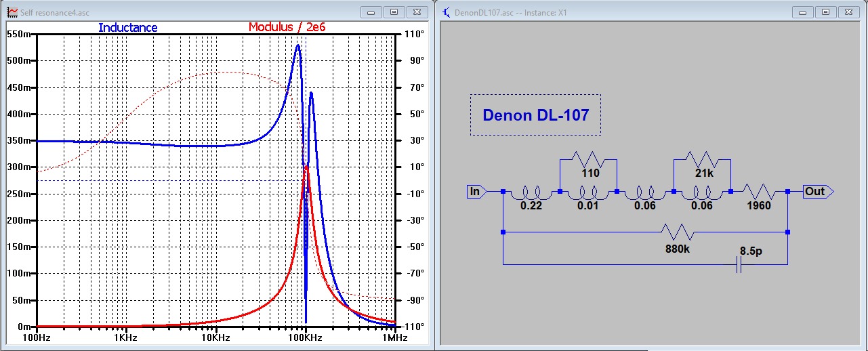This screenshot has width=868, height=351.
Task: Maximize the Self resonance4.asc plot window
Action: 394,12
